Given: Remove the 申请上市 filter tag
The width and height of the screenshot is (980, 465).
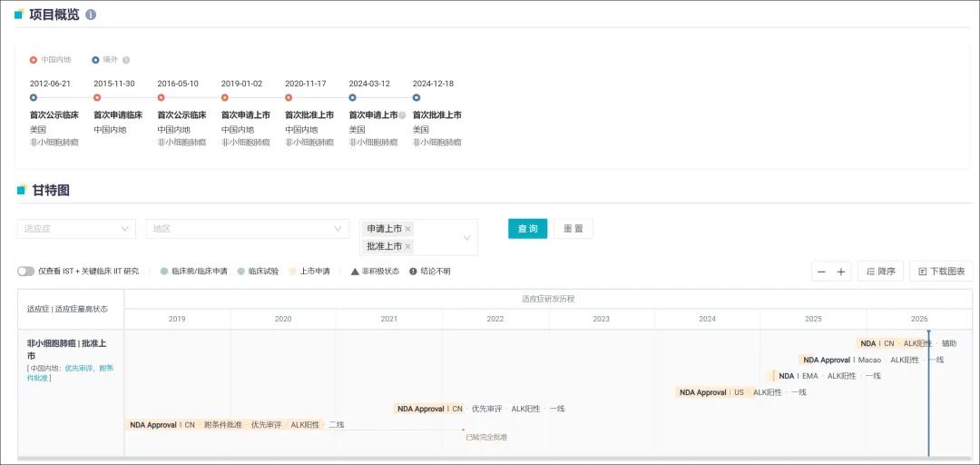Looking at the screenshot, I should click(407, 229).
